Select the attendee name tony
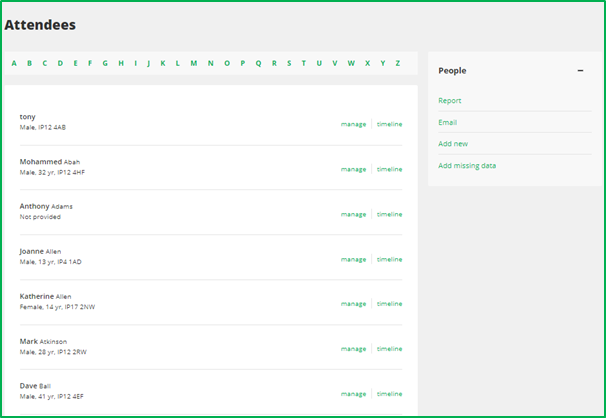 coord(27,117)
